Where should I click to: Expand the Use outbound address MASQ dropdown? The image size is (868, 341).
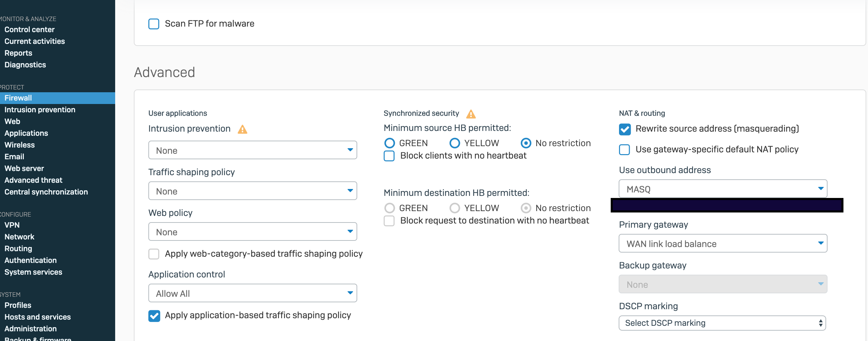tap(723, 189)
